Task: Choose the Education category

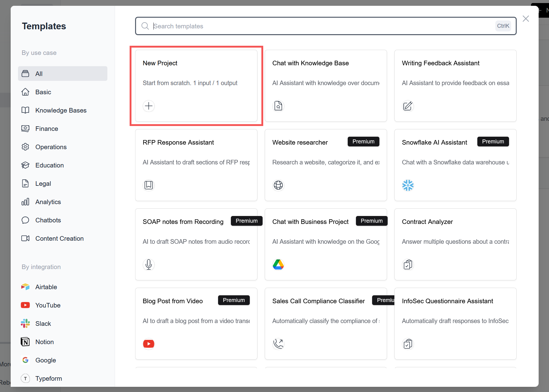Action: (x=63, y=165)
